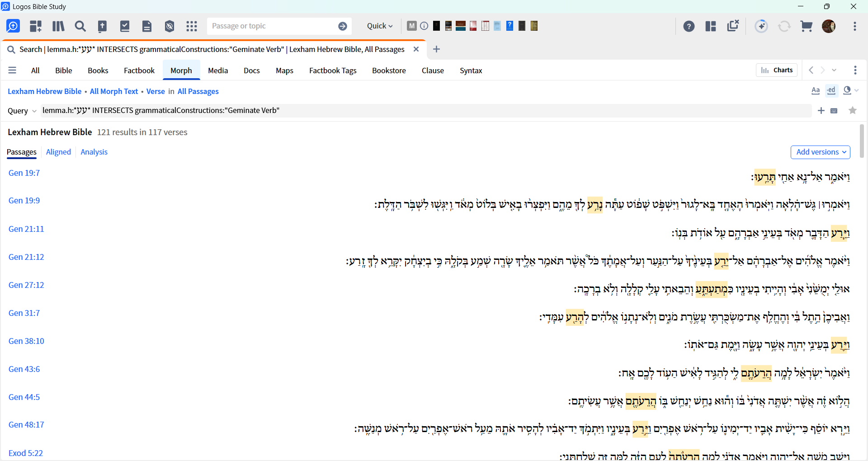Open the Help question mark icon

pyautogui.click(x=689, y=26)
